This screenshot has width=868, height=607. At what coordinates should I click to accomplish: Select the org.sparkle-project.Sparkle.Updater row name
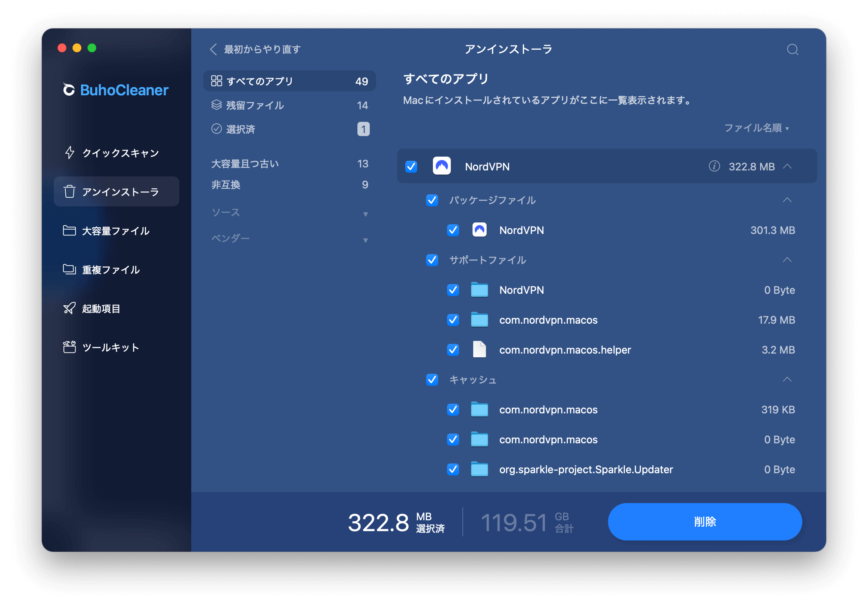[x=586, y=469]
